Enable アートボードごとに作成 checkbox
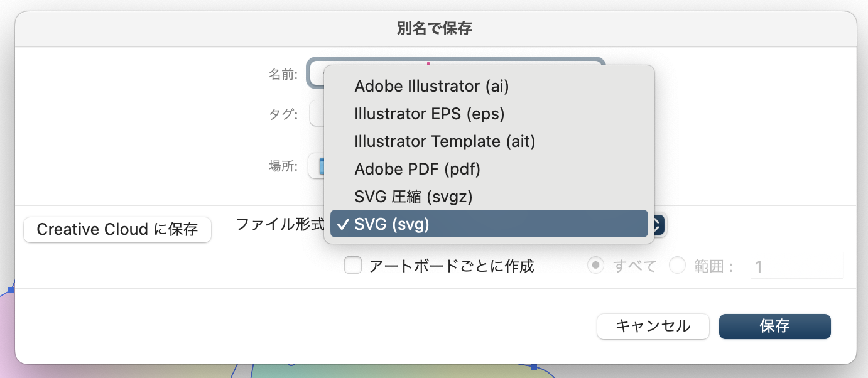868x378 pixels. pyautogui.click(x=353, y=266)
